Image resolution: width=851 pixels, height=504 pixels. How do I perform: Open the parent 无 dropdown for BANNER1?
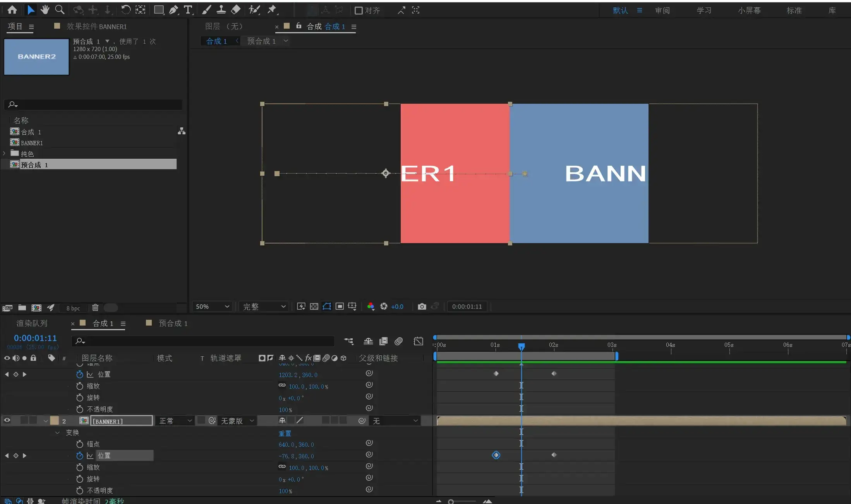pos(395,421)
